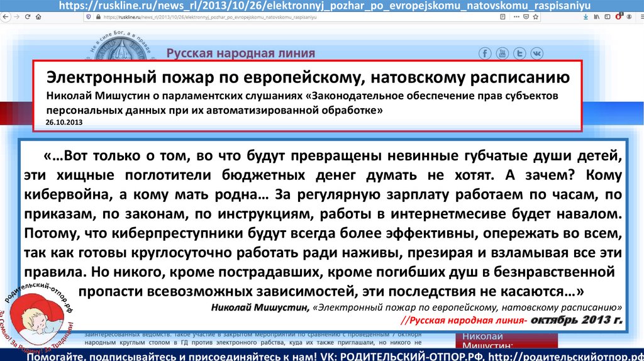Show site security via padlock icon
644x361 pixels.
point(98,17)
